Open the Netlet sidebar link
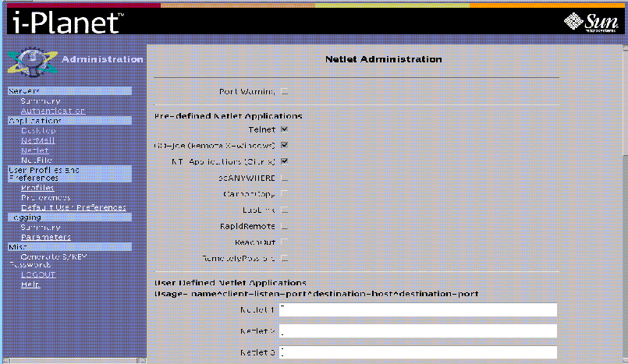The height and width of the screenshot is (364, 628). click(35, 150)
